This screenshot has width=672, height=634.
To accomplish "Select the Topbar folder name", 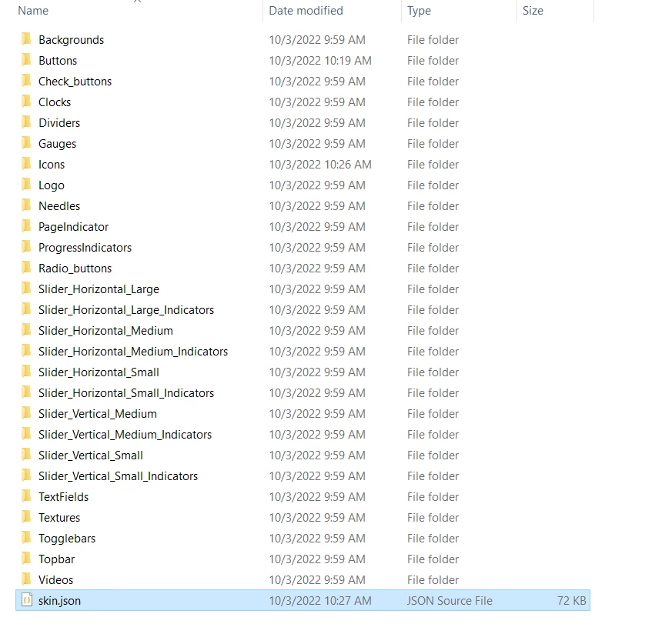I will 56,559.
